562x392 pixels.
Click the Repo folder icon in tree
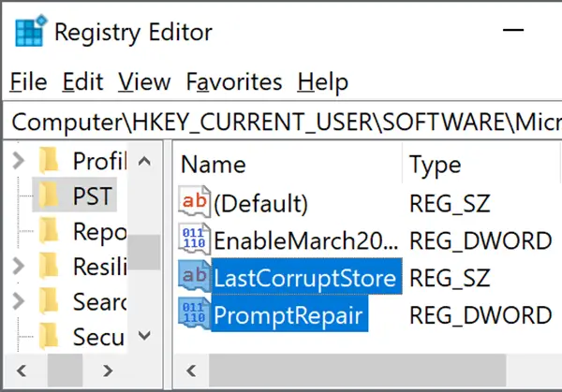(x=49, y=231)
